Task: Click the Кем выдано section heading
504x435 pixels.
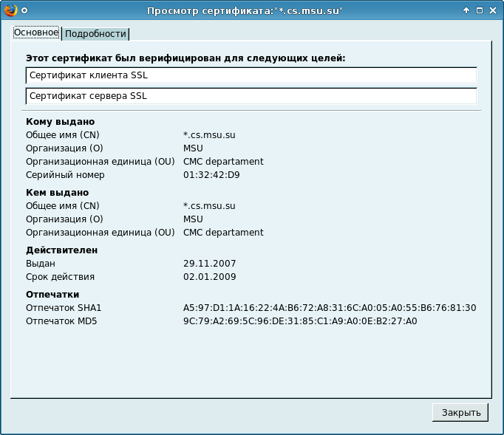Action: click(x=57, y=193)
